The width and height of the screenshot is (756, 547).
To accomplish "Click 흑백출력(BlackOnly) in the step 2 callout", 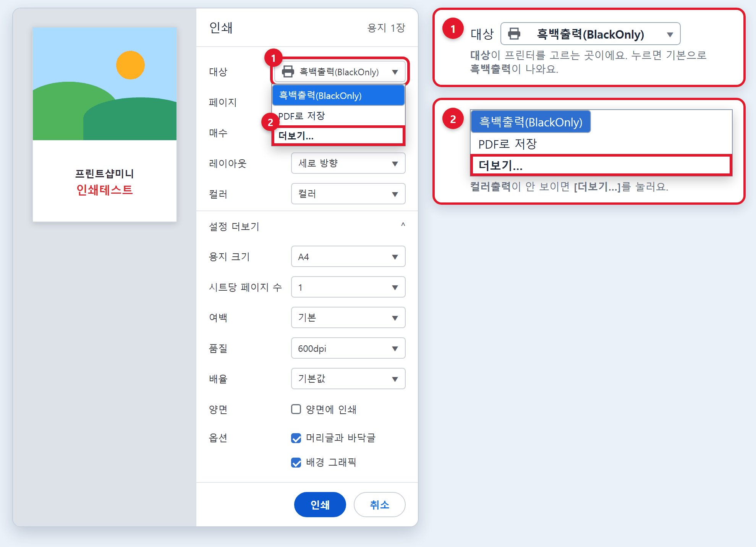I will [531, 122].
